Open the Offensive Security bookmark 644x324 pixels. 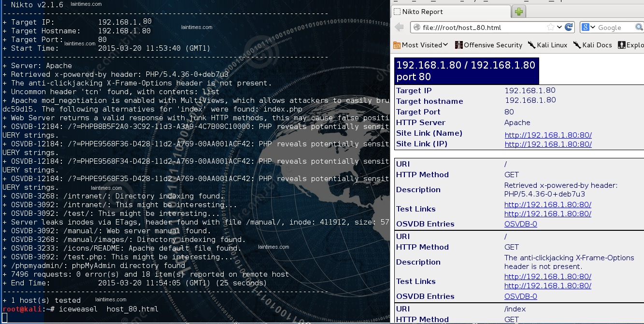point(488,45)
